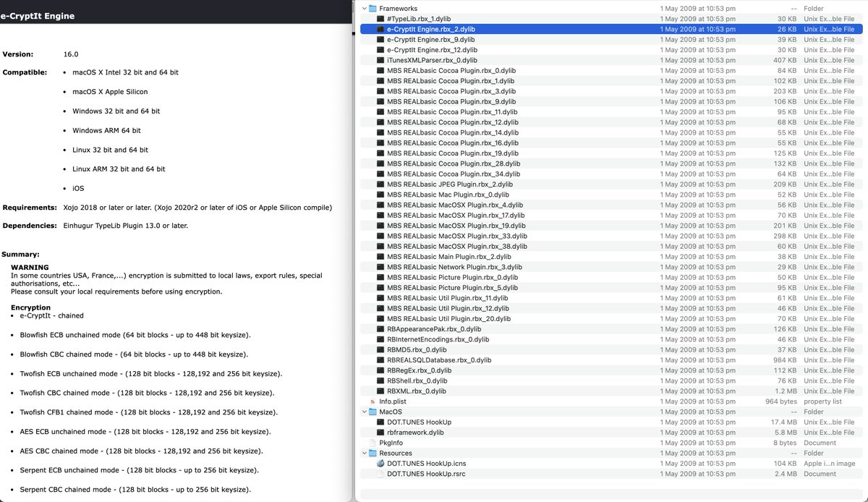Click the iTunesXMLParser.rbx_0.dylib file icon
This screenshot has height=502, width=868.
click(380, 60)
